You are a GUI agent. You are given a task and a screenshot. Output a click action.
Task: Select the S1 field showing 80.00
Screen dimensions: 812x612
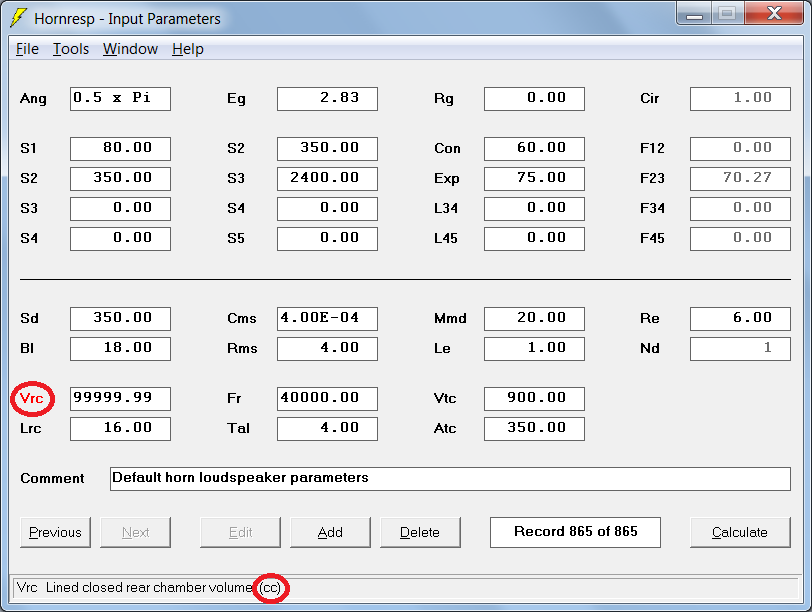click(x=120, y=149)
